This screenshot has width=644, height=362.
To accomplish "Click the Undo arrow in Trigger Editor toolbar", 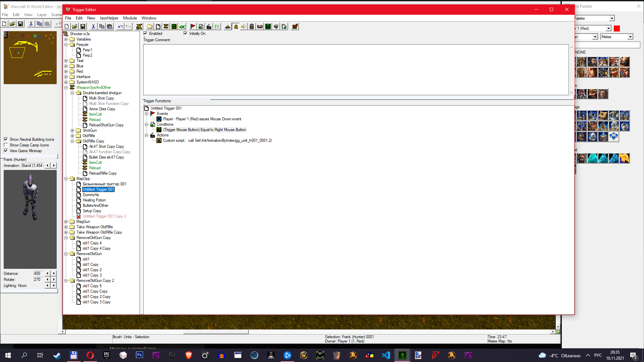I will point(120,26).
